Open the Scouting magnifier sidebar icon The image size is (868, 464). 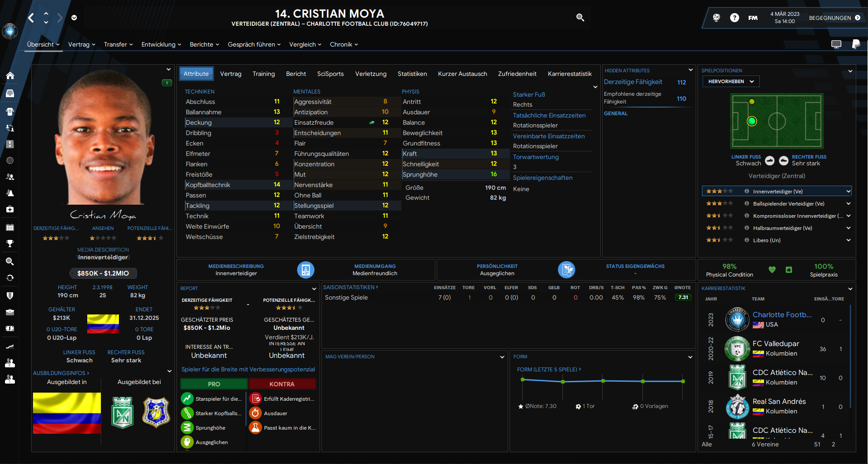click(10, 262)
